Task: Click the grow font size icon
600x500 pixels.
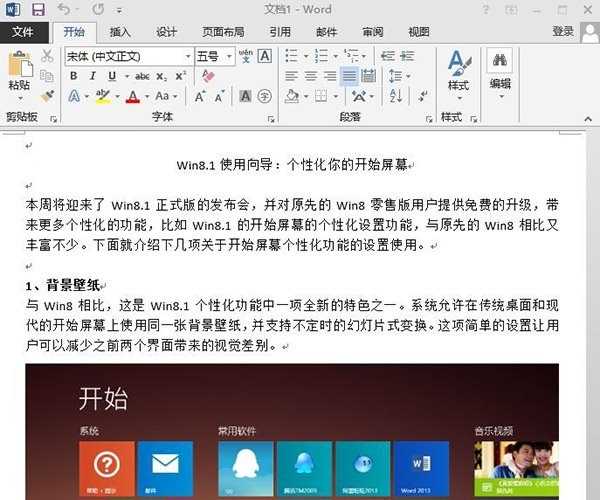Action: click(x=200, y=96)
